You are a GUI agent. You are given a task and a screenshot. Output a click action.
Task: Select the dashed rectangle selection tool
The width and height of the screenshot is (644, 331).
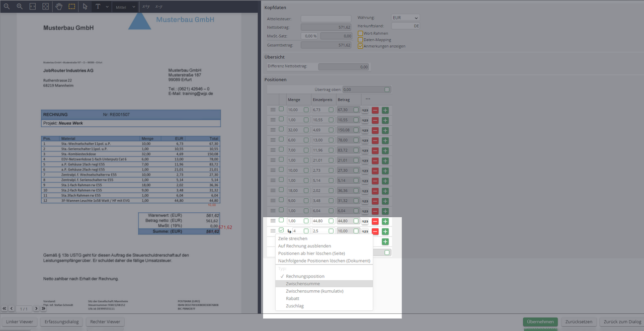coord(72,7)
